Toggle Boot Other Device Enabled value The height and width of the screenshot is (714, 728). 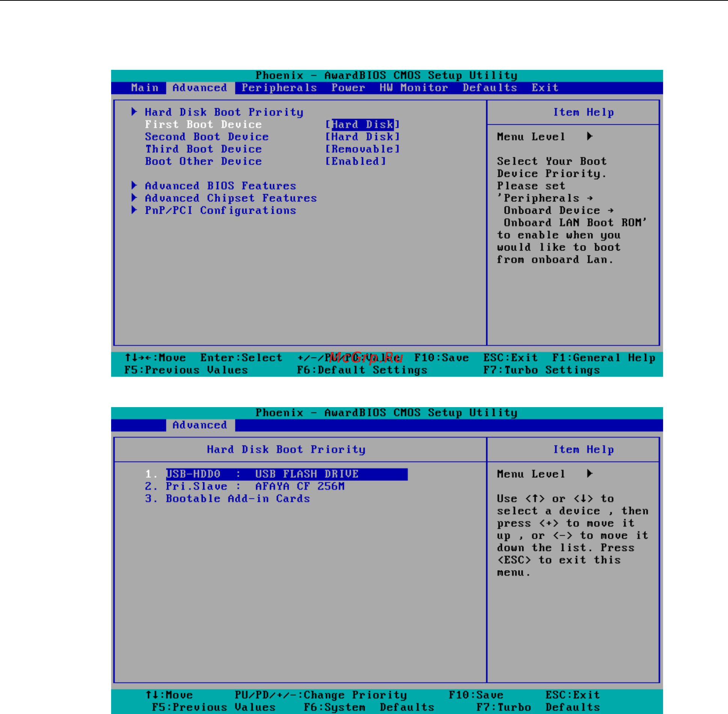[355, 162]
